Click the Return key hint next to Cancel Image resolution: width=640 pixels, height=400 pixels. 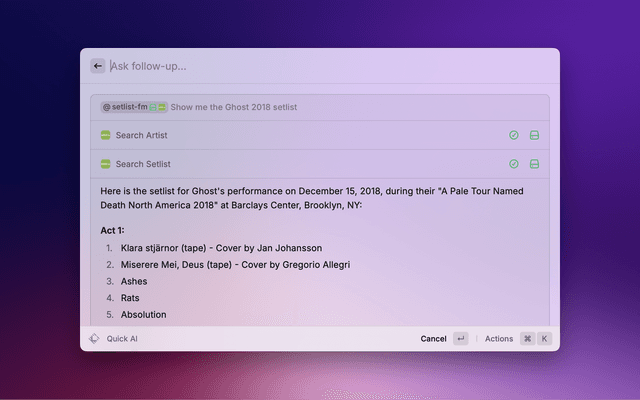[460, 339]
